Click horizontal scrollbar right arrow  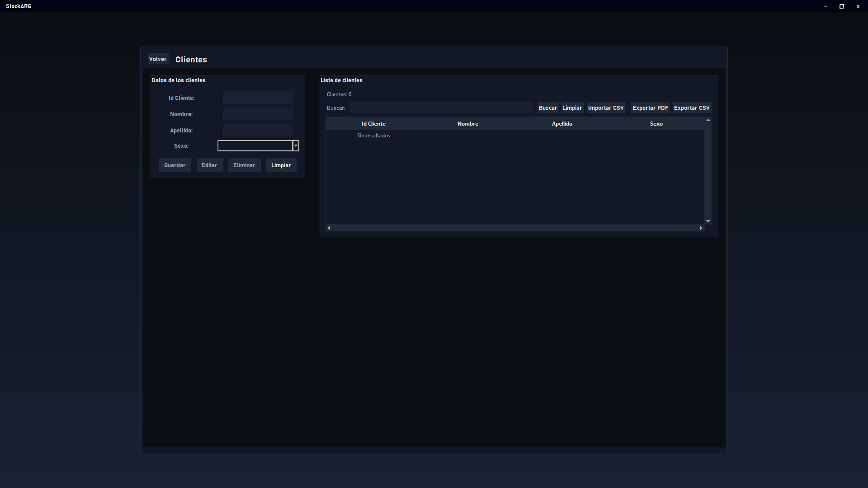[701, 228]
